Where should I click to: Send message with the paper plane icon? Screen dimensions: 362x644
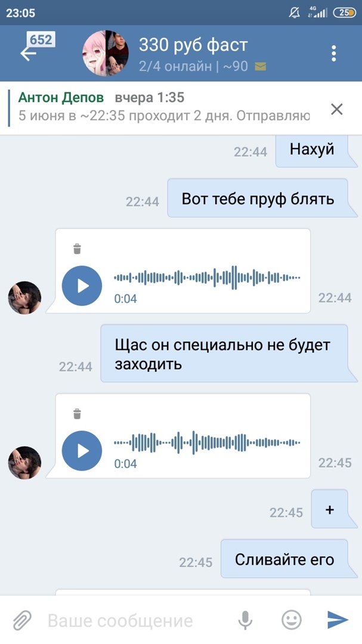pos(338,620)
